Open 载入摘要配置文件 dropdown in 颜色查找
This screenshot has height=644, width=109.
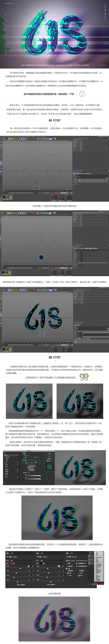click(x=81, y=564)
